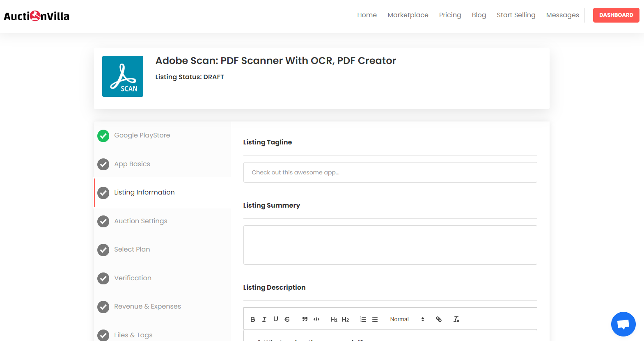This screenshot has height=341, width=644.
Task: Toggle italic formatting in description editor
Action: [264, 319]
